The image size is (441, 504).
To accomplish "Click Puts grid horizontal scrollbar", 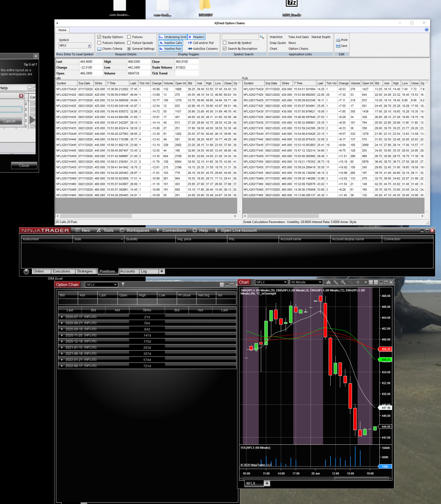I will (x=334, y=216).
